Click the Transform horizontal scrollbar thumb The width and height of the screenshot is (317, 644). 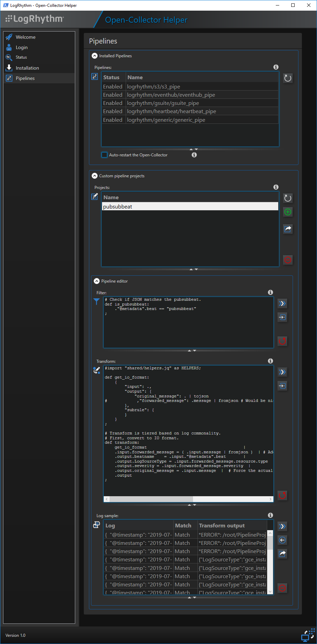(151, 499)
